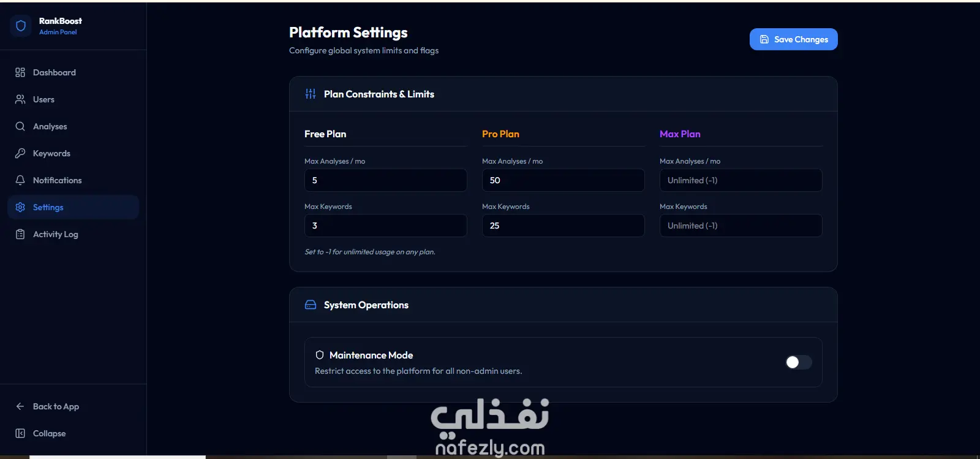This screenshot has height=459, width=980.
Task: Save Changes button at top right
Action: [x=793, y=39]
